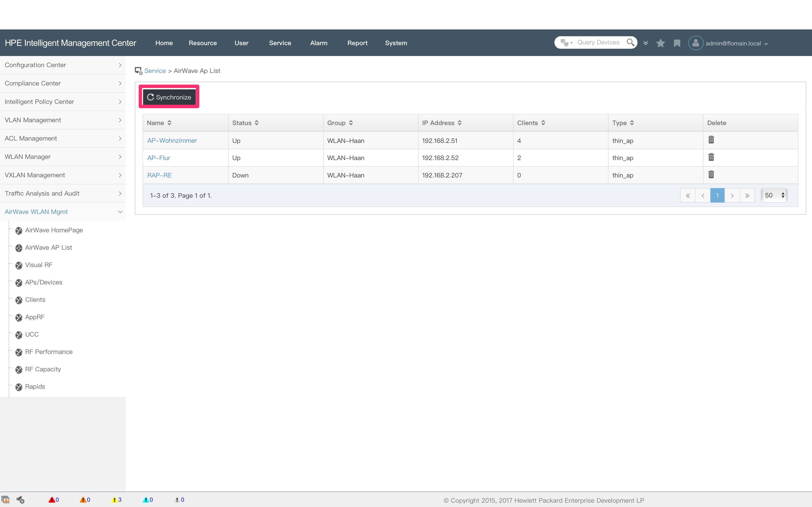
Task: Collapse the AirWave WLAN Mgmt section
Action: 120,211
